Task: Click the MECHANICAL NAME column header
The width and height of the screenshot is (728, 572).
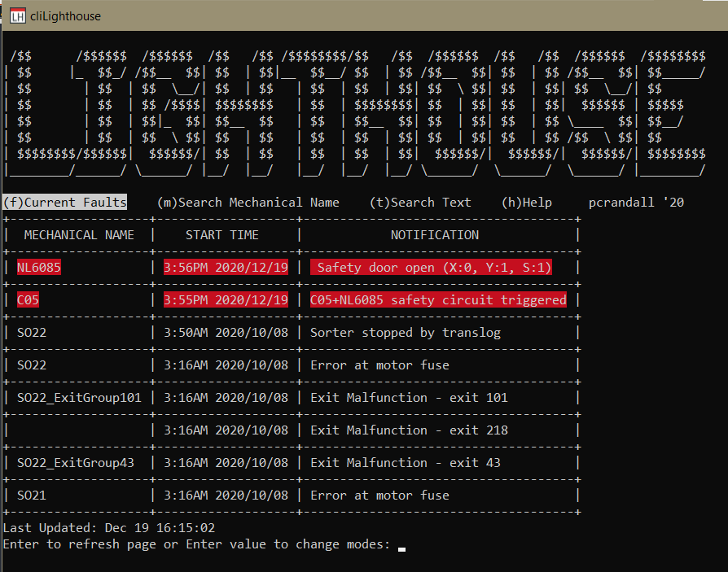Action: point(79,235)
